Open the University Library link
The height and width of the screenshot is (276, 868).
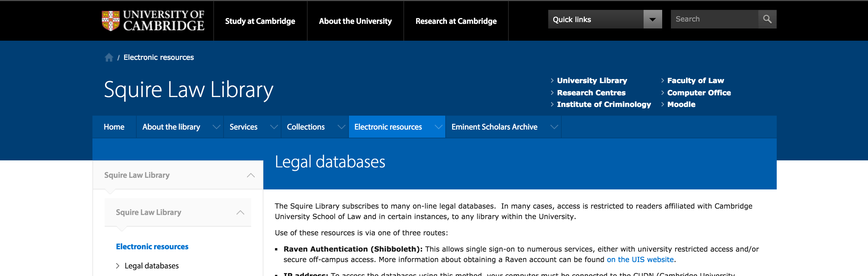(592, 81)
